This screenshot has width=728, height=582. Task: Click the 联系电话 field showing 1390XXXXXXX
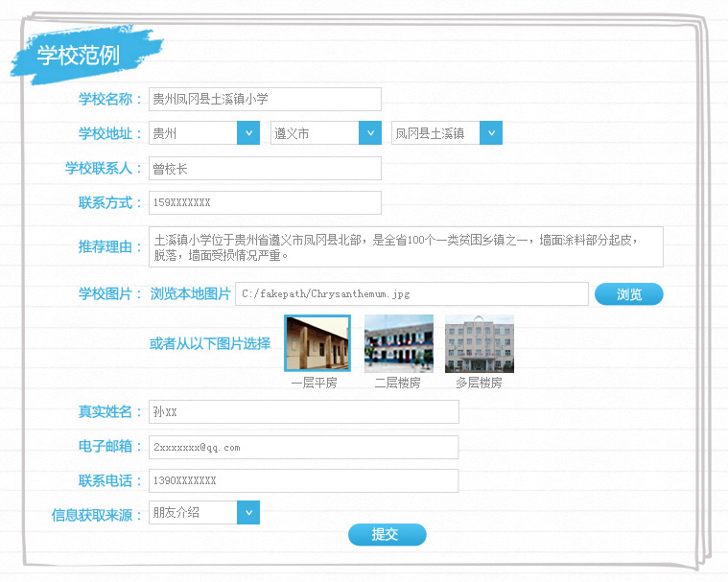(303, 481)
